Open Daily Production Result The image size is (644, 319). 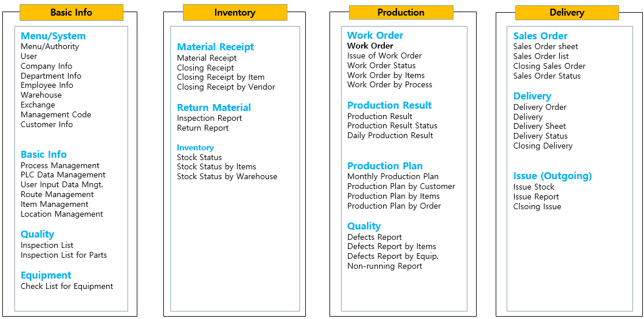pos(390,135)
